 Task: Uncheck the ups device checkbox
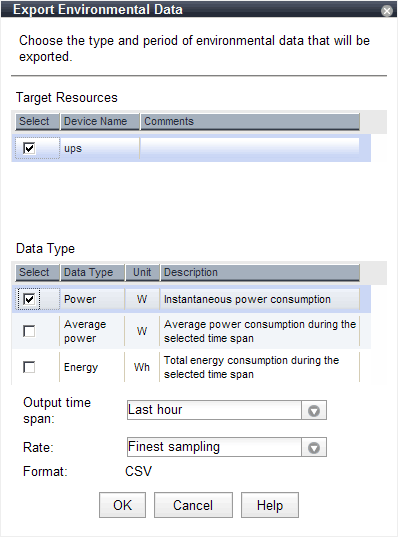29,148
